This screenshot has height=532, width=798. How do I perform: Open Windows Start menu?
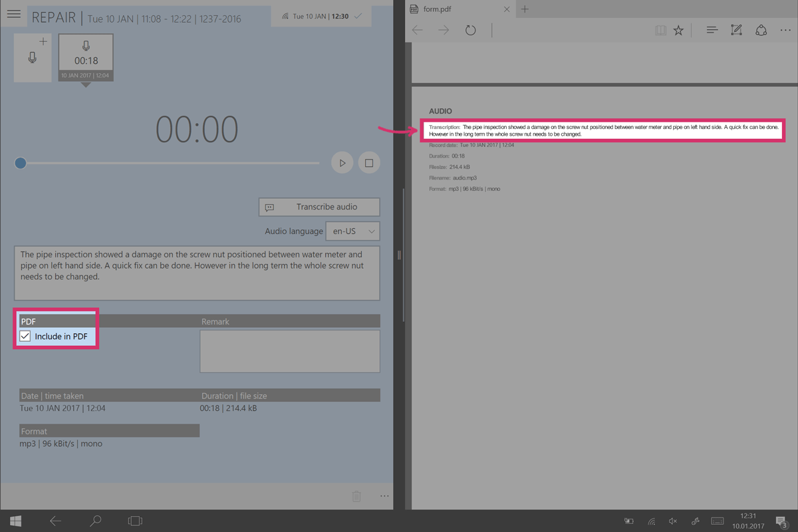tap(15, 521)
